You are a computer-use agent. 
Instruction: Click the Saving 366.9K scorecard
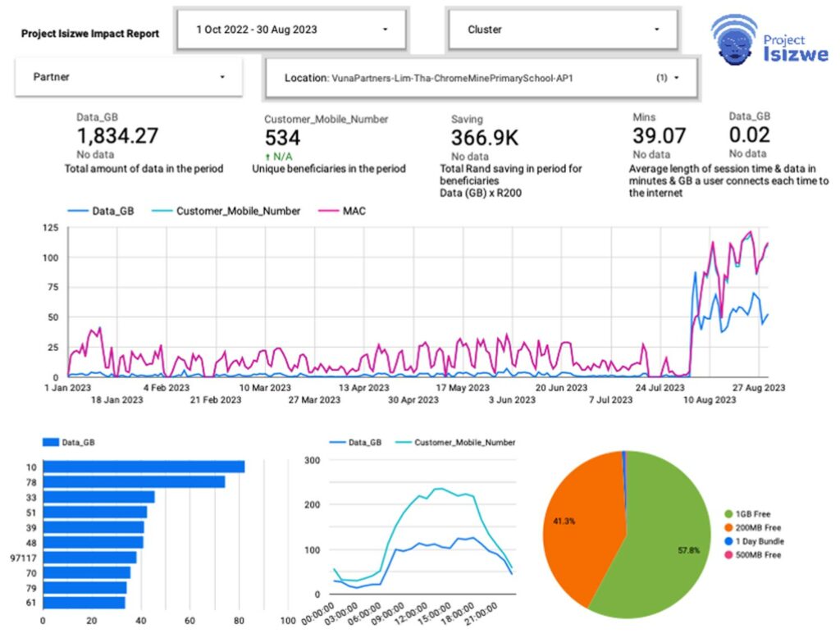pyautogui.click(x=485, y=137)
